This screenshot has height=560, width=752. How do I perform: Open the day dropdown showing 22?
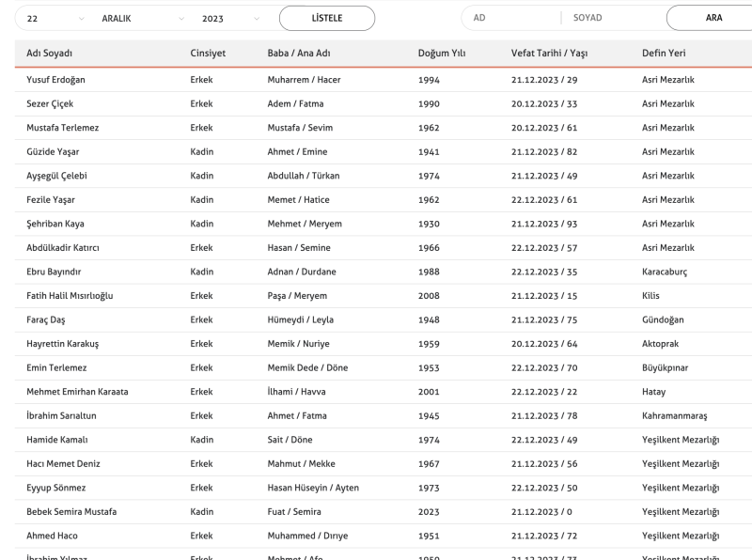[55, 19]
